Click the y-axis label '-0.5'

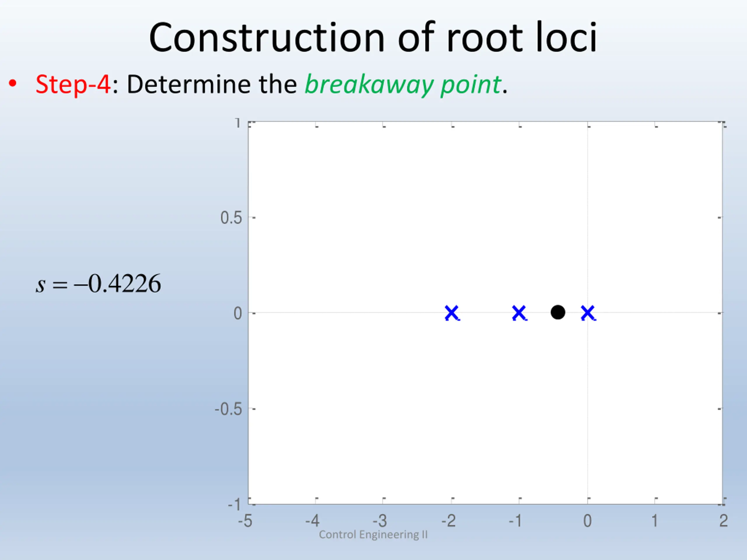[x=229, y=409]
